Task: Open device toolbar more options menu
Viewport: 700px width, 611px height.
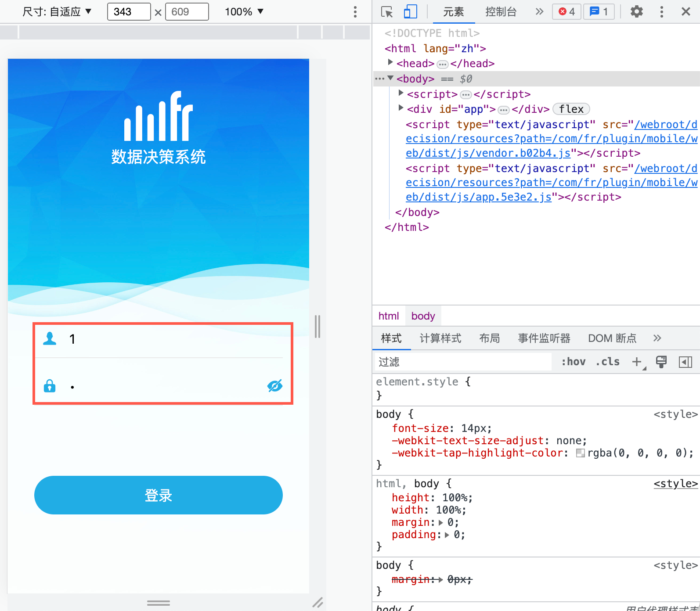Action: coord(355,12)
